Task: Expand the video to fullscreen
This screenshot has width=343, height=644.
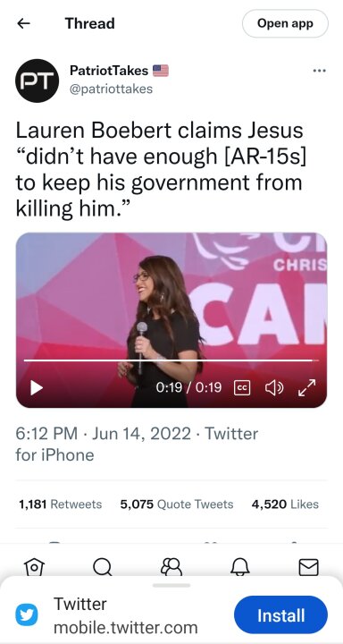Action: pyautogui.click(x=307, y=387)
